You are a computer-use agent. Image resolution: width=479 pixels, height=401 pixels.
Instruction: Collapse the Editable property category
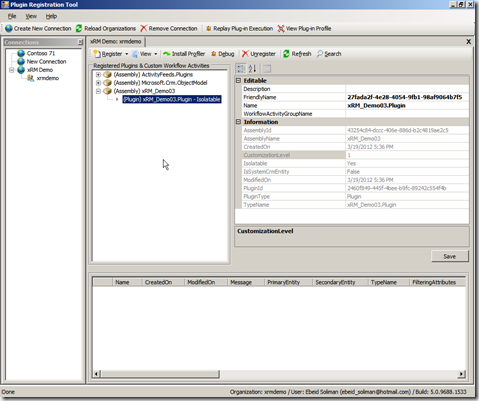238,80
